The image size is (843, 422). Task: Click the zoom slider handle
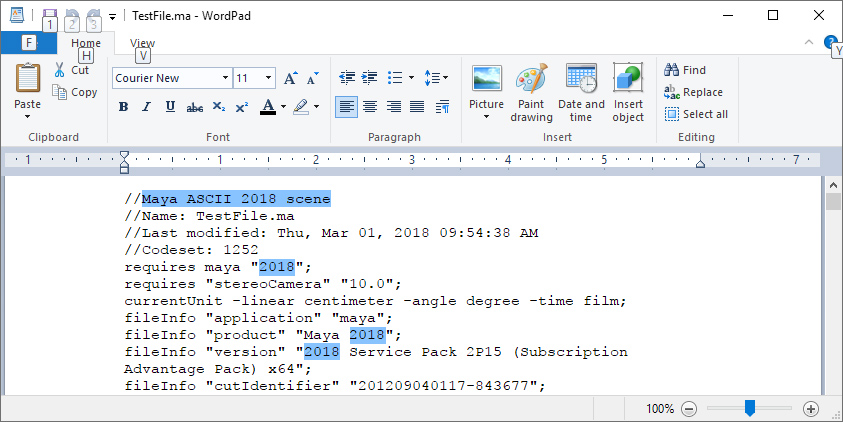[x=749, y=408]
